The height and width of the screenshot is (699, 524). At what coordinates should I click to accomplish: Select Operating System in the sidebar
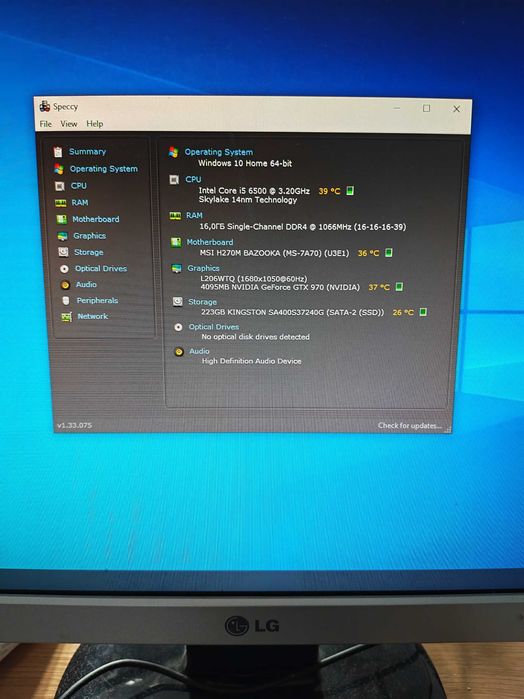pos(103,169)
